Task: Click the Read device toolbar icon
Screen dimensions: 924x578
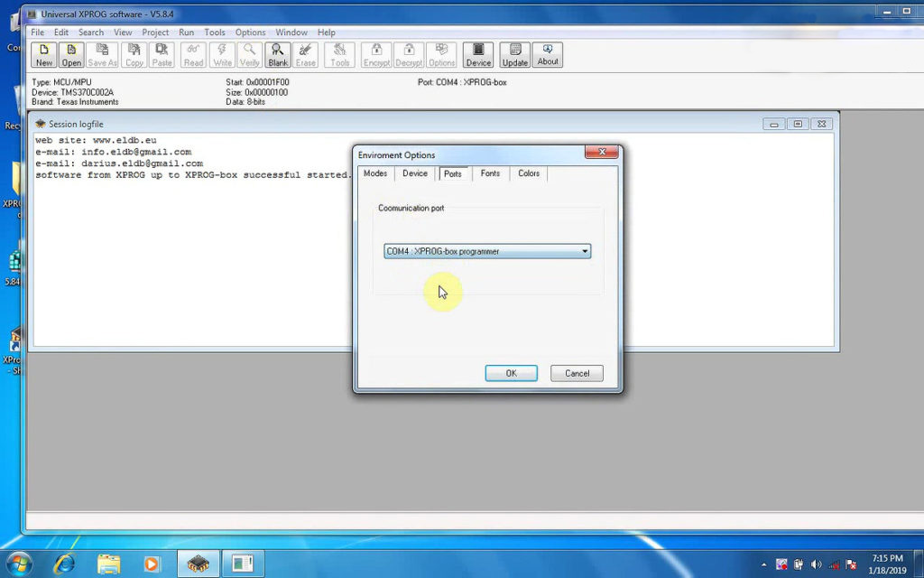Action: click(x=193, y=55)
